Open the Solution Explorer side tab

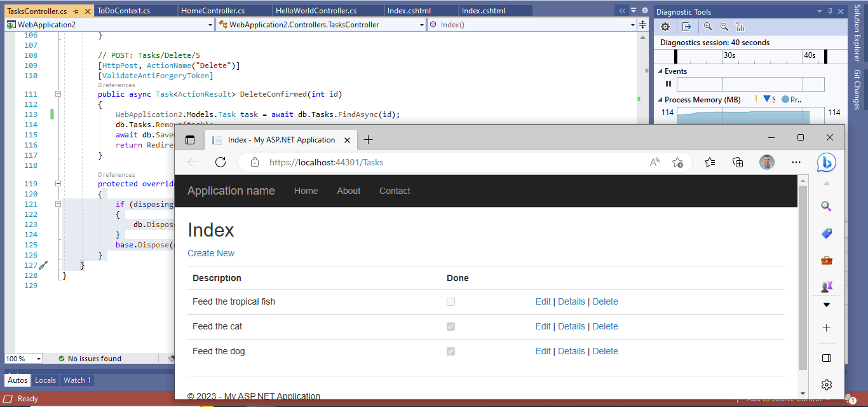pyautogui.click(x=857, y=33)
